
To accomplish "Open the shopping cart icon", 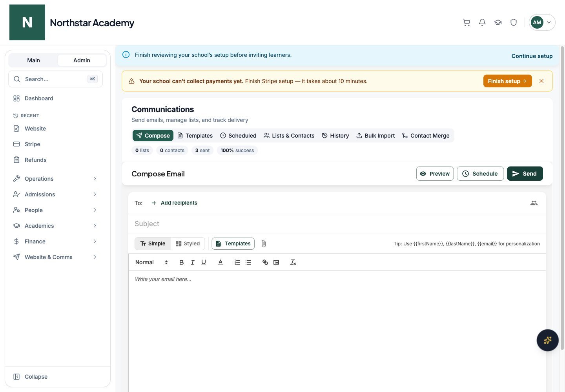I will coord(467,22).
